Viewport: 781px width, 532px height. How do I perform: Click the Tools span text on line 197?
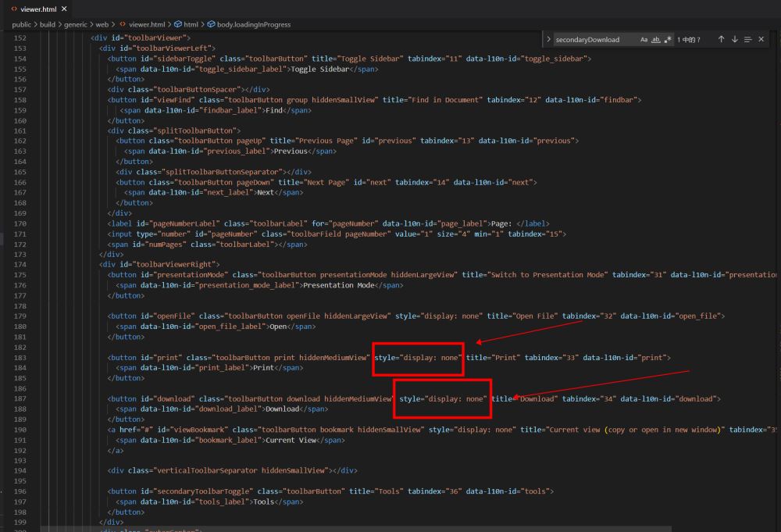[263, 502]
